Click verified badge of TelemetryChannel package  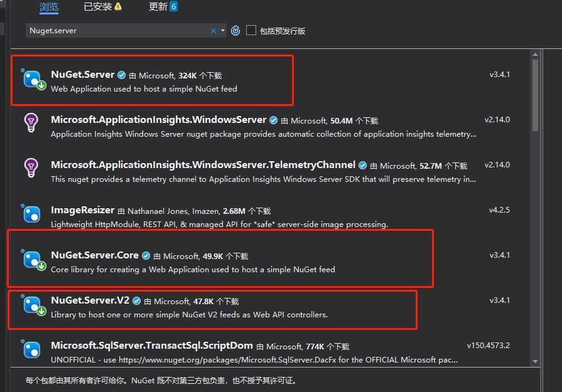[x=363, y=166]
